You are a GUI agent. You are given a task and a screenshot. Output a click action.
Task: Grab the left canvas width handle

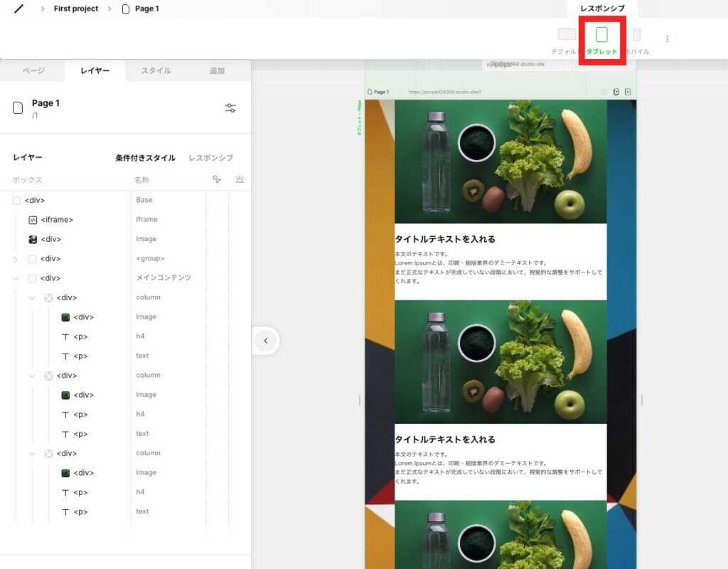pyautogui.click(x=360, y=400)
